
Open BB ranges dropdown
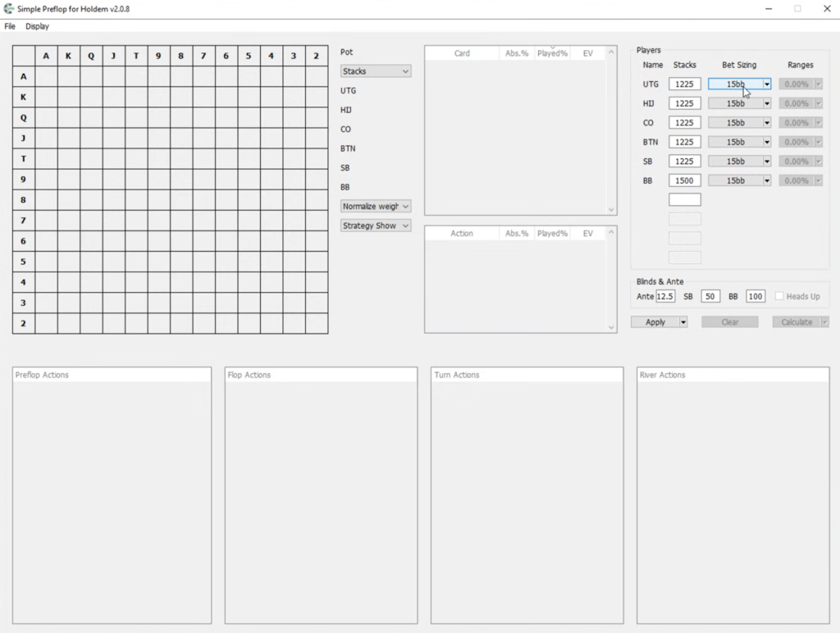pos(818,180)
